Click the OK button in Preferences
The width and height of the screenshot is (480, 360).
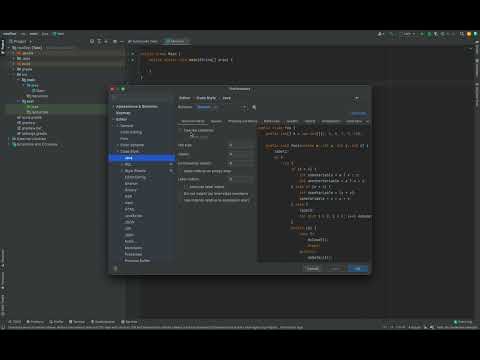[x=357, y=268]
